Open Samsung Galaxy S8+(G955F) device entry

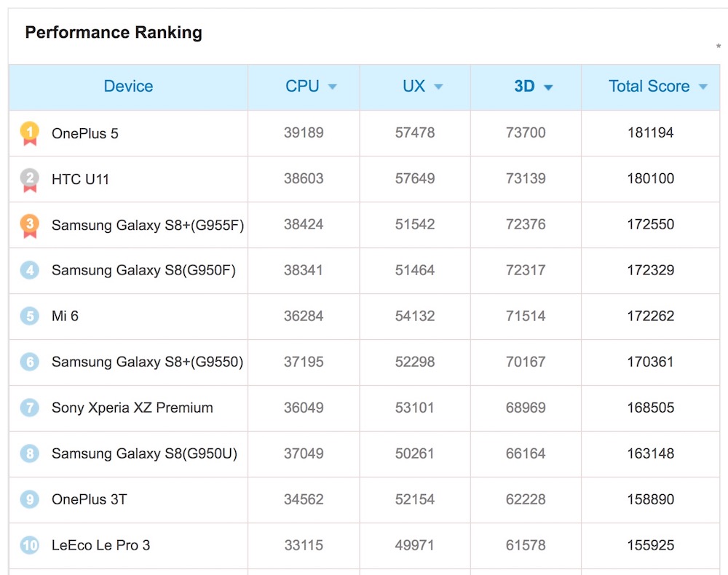pyautogui.click(x=147, y=225)
